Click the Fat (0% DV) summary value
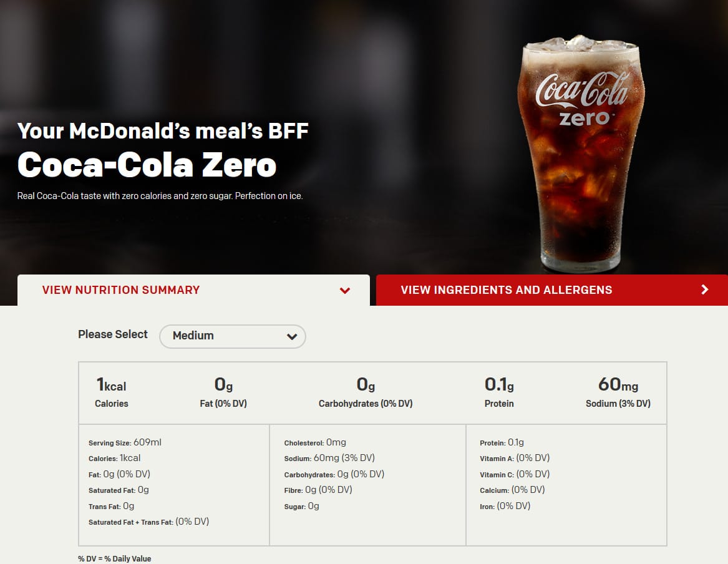The height and width of the screenshot is (564, 728). click(x=223, y=392)
